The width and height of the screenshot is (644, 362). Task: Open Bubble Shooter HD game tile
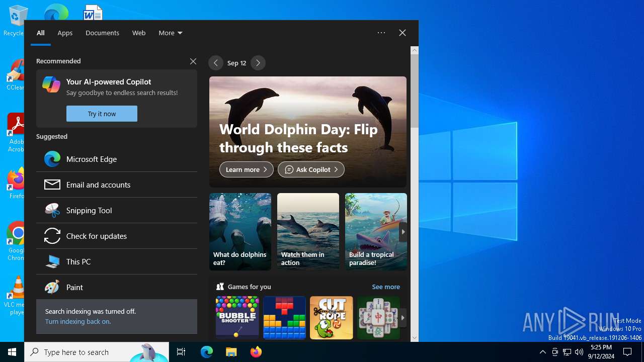coord(237,317)
